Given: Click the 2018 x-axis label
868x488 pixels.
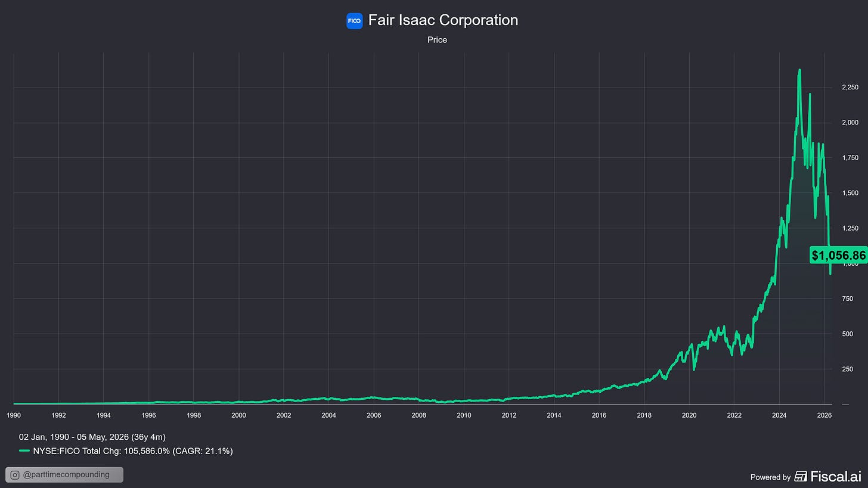Looking at the screenshot, I should [x=644, y=415].
